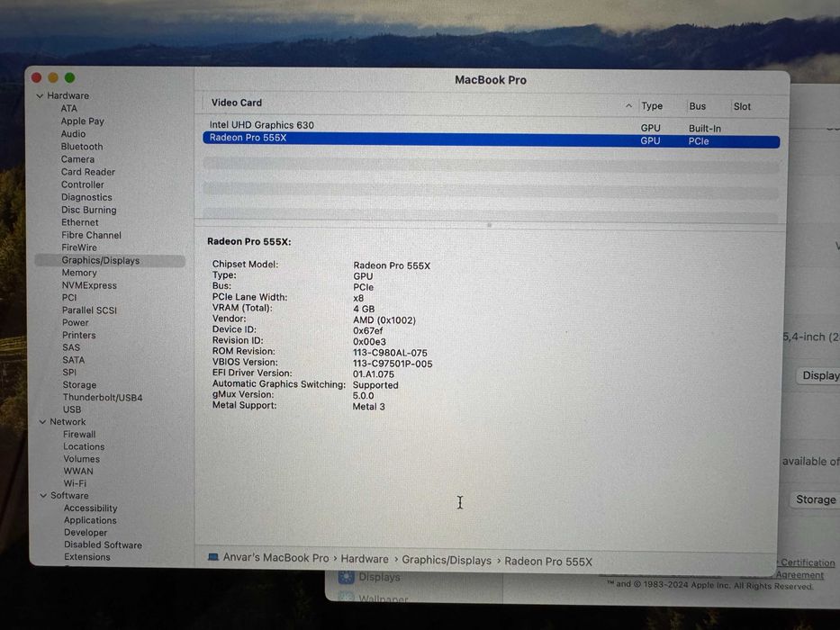Viewport: 840px width, 630px height.
Task: Open PCI section in sidebar
Action: click(x=69, y=298)
